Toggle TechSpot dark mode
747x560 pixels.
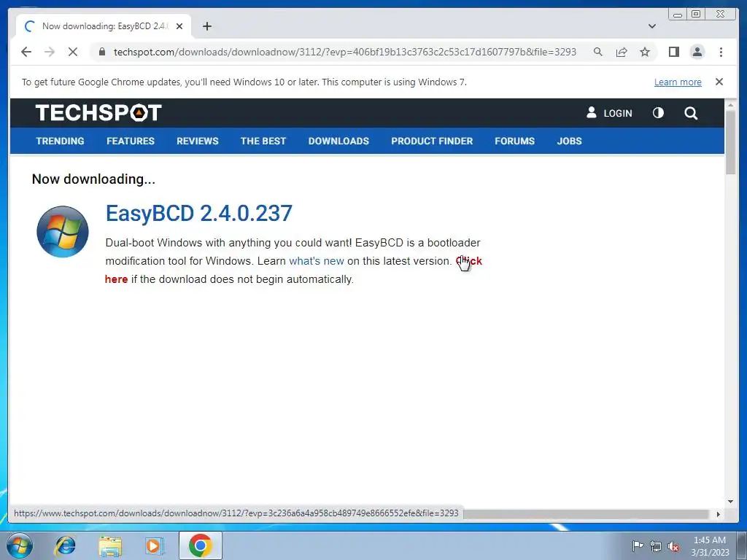click(659, 113)
